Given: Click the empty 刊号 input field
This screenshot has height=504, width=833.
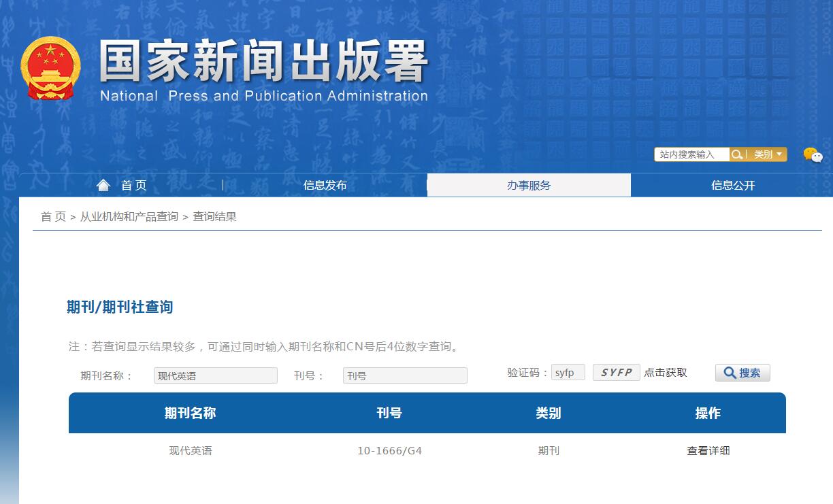Looking at the screenshot, I should click(405, 375).
